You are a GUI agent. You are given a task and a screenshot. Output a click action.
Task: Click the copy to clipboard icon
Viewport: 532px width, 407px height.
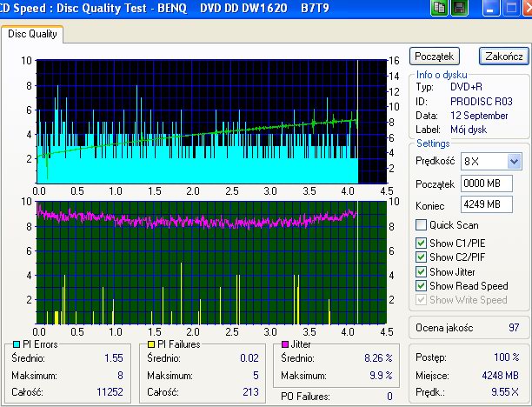[x=439, y=8]
